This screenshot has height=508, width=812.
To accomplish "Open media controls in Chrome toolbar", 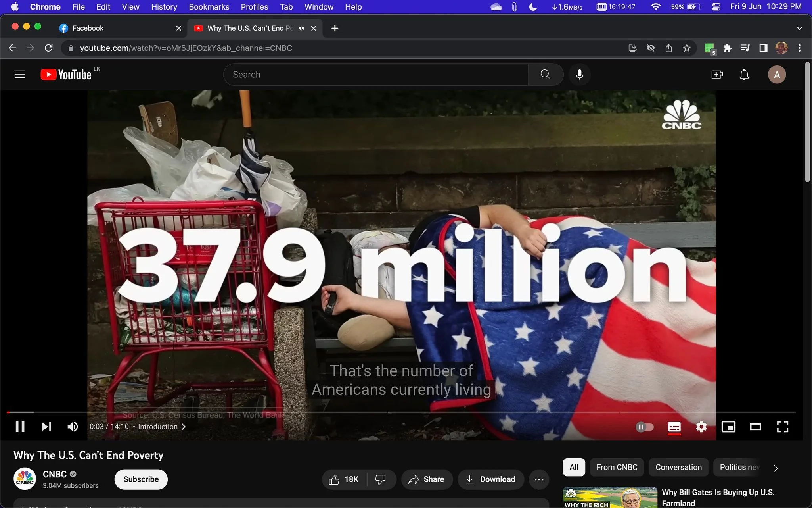I will click(x=745, y=48).
